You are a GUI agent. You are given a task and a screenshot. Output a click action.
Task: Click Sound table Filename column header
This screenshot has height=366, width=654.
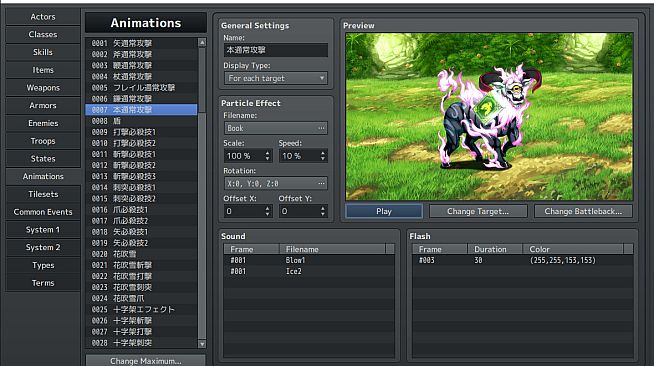coord(332,249)
